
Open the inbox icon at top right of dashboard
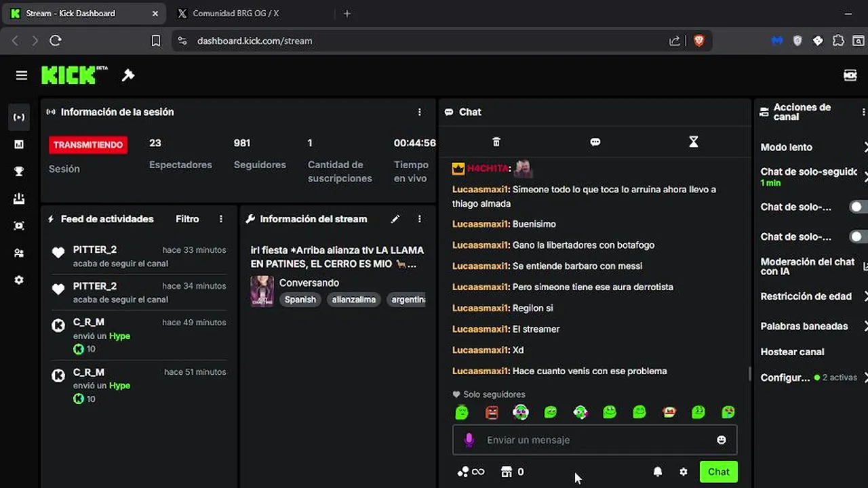(850, 75)
